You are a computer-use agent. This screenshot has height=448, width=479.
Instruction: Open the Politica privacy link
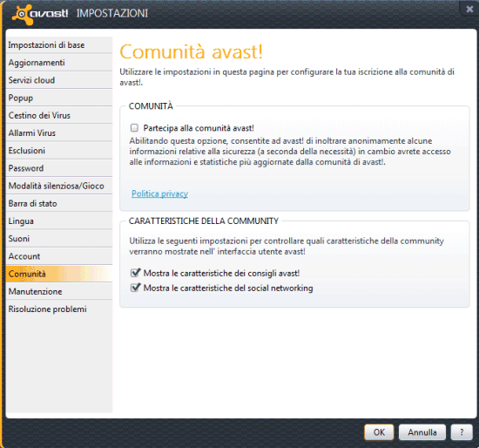pos(159,193)
